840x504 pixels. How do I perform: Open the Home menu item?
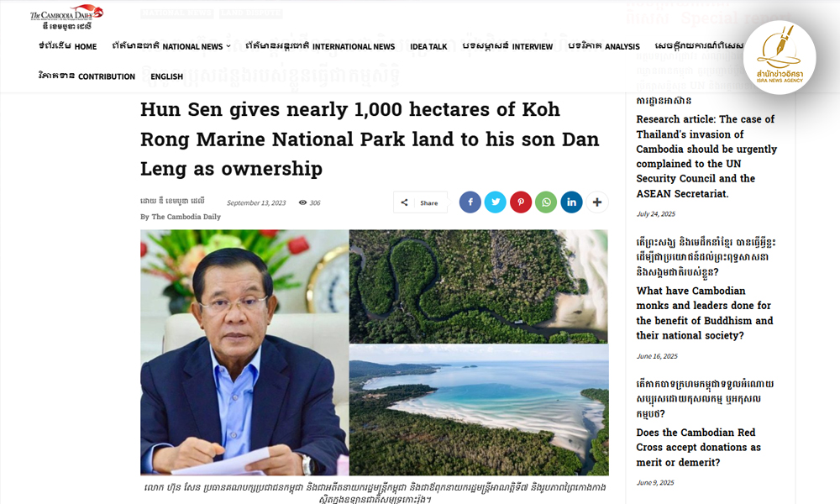click(x=68, y=47)
